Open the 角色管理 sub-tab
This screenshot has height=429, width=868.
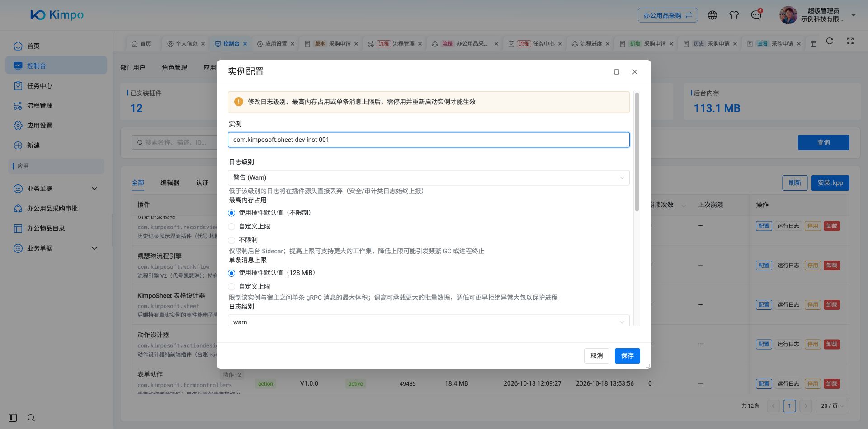(175, 68)
